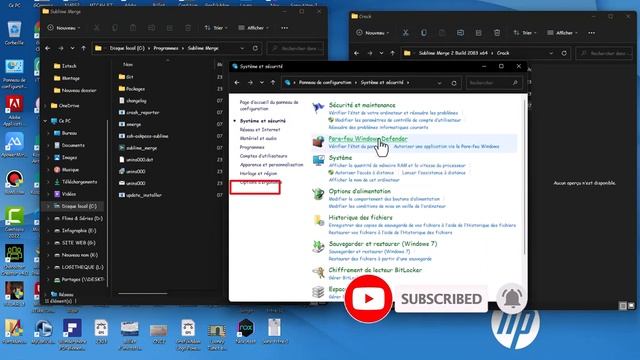The width and height of the screenshot is (640, 360).
Task: Open Chiffrement de lecteur BitLocker
Action: point(375,270)
